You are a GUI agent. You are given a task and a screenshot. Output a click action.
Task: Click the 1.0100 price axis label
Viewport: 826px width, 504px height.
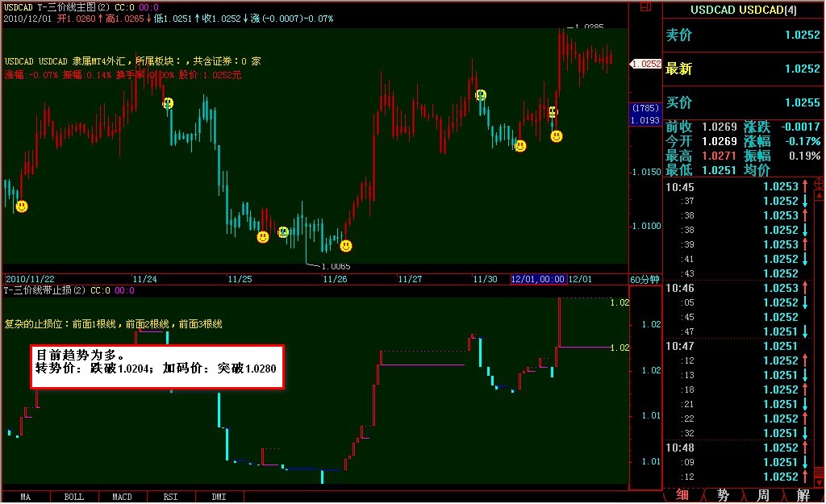tap(646, 226)
